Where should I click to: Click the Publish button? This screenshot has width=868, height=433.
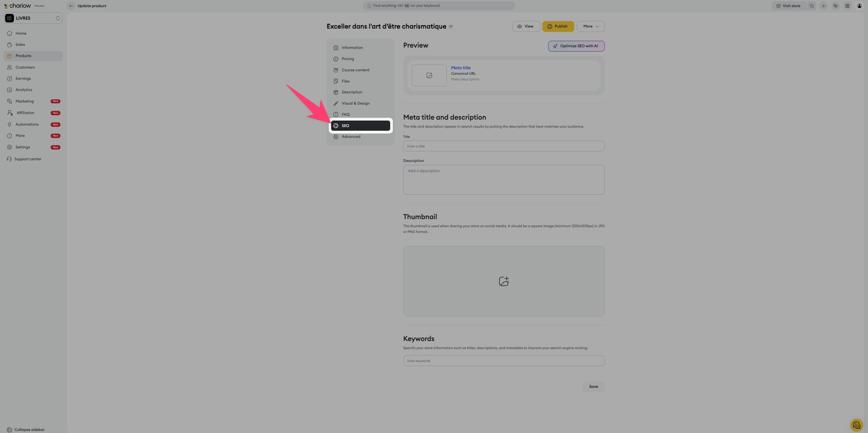(x=558, y=26)
